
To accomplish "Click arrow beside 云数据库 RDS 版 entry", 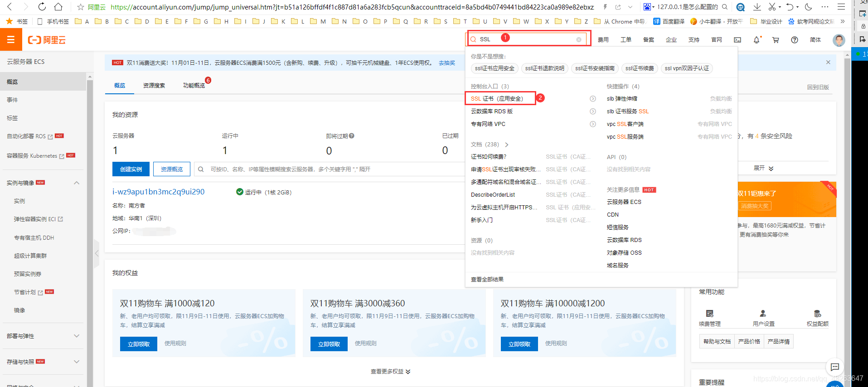I will click(x=592, y=111).
